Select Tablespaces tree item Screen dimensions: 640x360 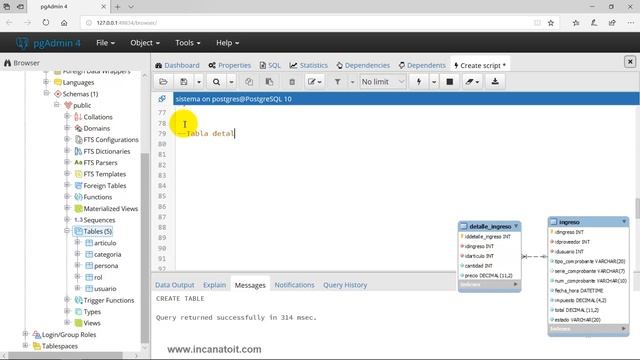click(x=60, y=346)
